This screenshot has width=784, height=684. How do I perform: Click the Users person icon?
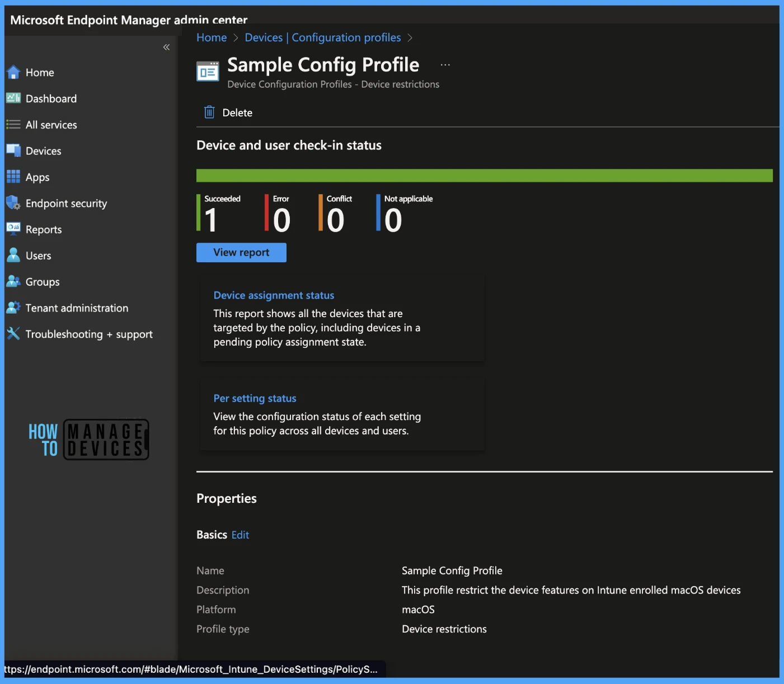tap(13, 255)
